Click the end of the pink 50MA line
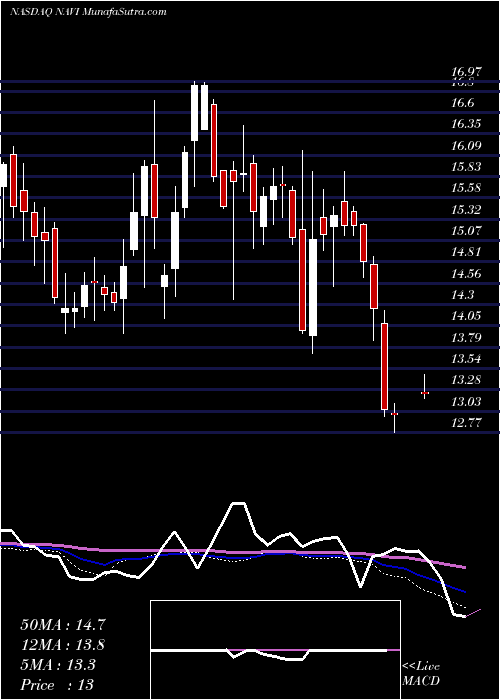This screenshot has height=700, width=500. 465,567
